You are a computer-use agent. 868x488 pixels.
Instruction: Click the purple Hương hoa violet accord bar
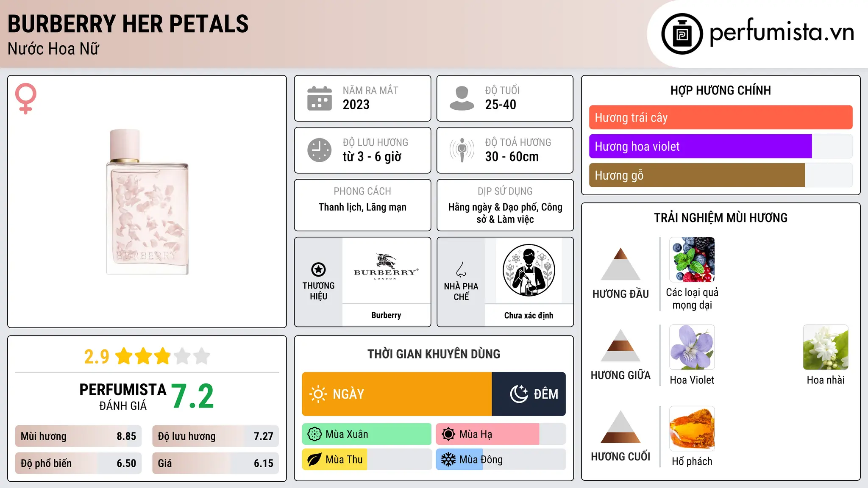click(700, 146)
